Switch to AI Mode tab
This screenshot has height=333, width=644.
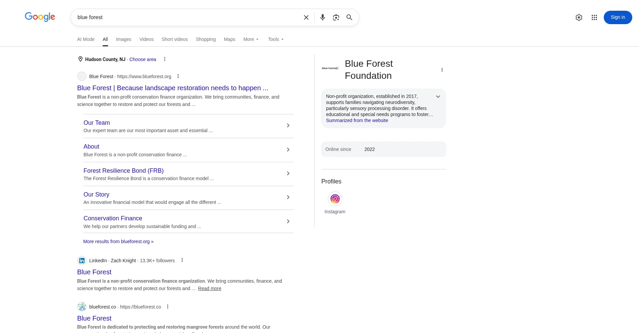point(86,39)
